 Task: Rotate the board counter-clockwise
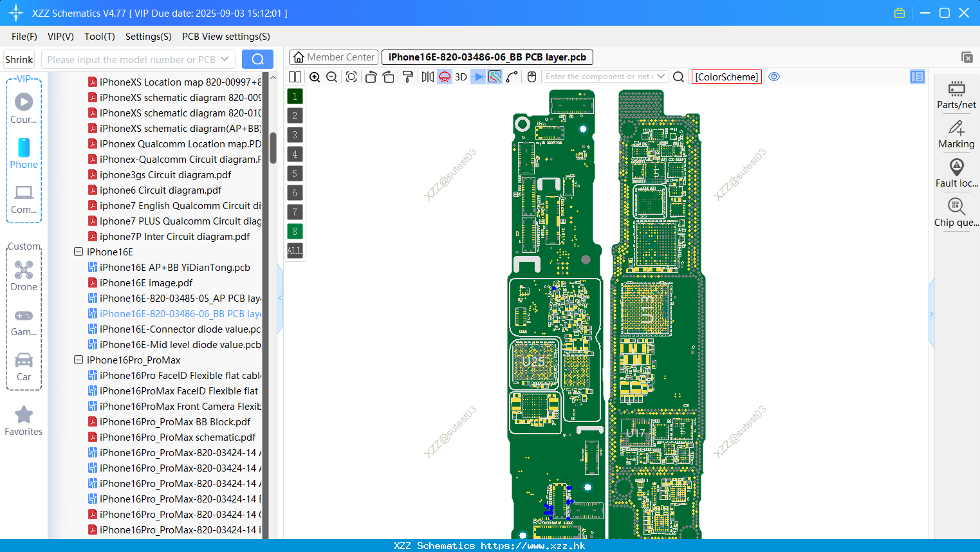pos(371,77)
